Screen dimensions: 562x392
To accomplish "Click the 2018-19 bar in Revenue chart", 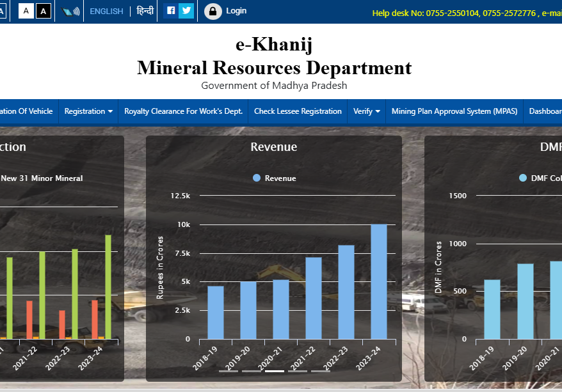I will [216, 312].
